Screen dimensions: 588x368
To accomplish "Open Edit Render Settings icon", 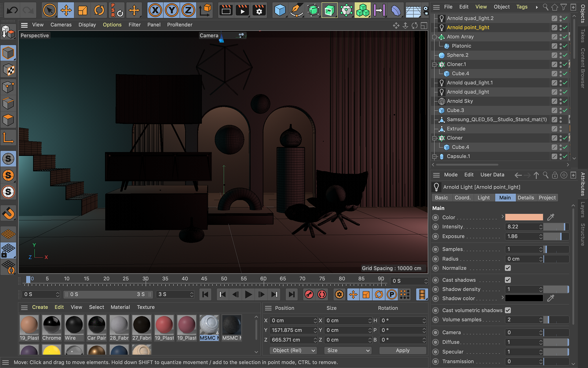I will pyautogui.click(x=259, y=10).
